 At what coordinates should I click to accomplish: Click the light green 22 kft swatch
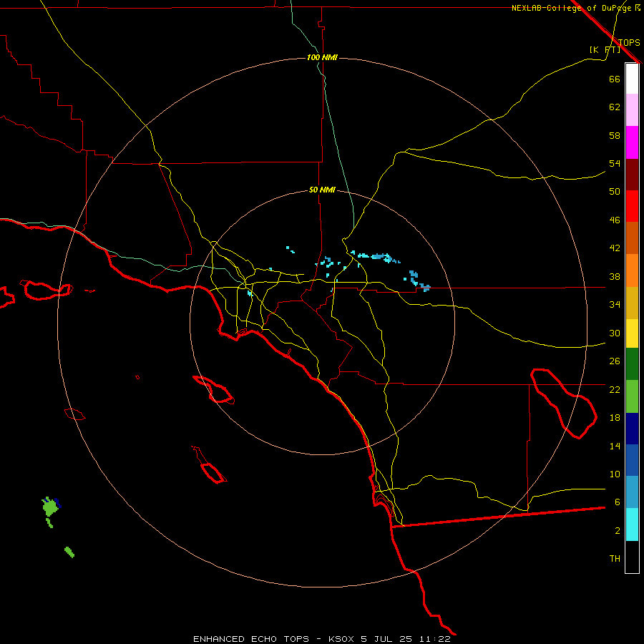[x=632, y=396]
